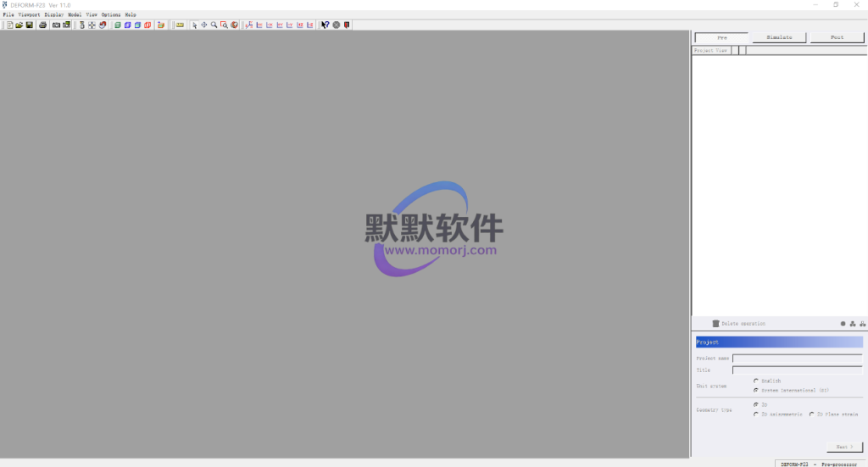This screenshot has height=467, width=868.
Task: Select the English unit system option
Action: pyautogui.click(x=756, y=381)
